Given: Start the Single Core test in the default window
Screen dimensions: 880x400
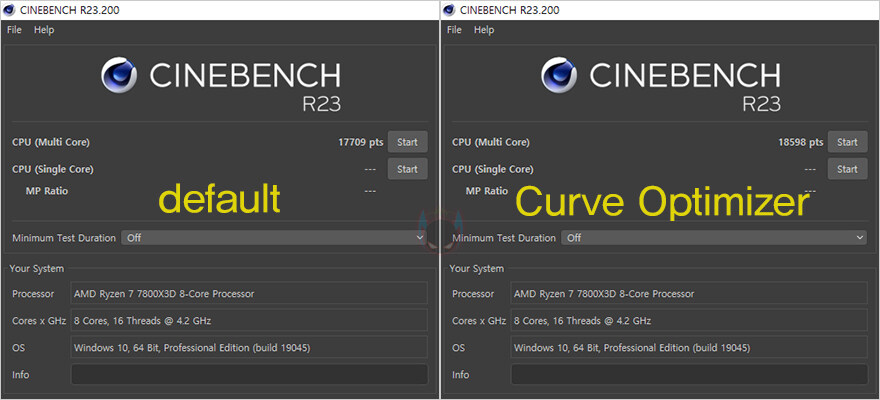Looking at the screenshot, I should point(407,169).
